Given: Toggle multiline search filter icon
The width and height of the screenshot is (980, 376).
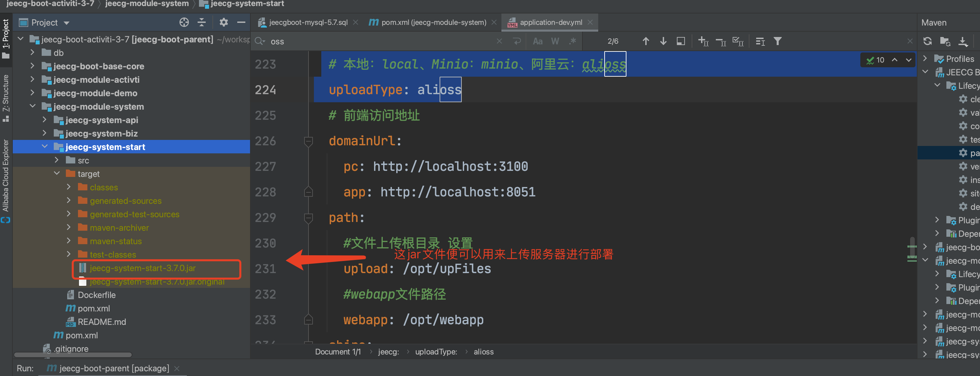Looking at the screenshot, I should click(x=760, y=41).
